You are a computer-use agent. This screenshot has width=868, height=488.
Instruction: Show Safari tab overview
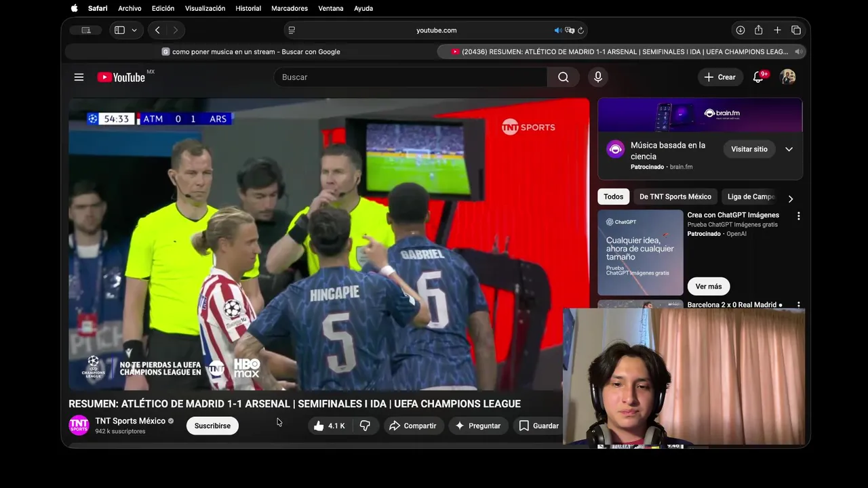point(796,30)
